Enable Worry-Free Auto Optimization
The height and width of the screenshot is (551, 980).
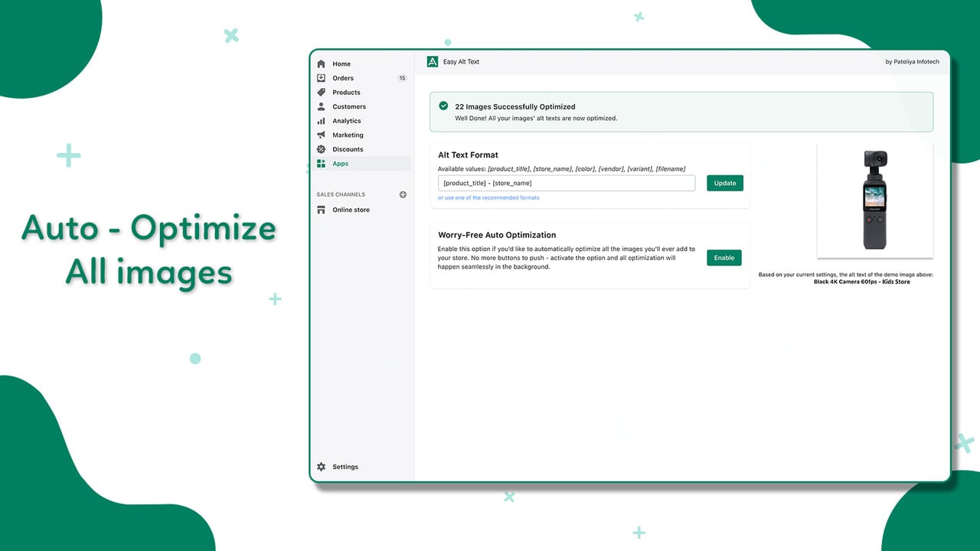[724, 258]
